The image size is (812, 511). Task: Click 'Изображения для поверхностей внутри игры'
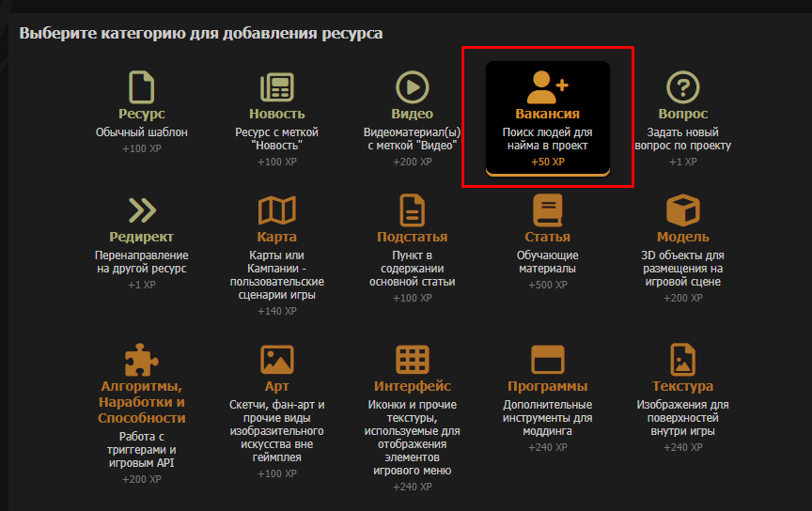click(682, 418)
